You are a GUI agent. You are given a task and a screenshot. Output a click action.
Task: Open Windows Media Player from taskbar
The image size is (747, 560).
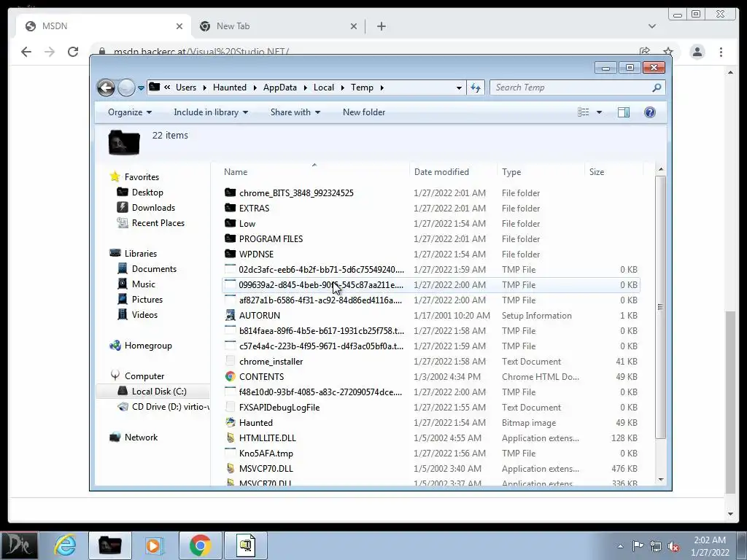pos(153,545)
